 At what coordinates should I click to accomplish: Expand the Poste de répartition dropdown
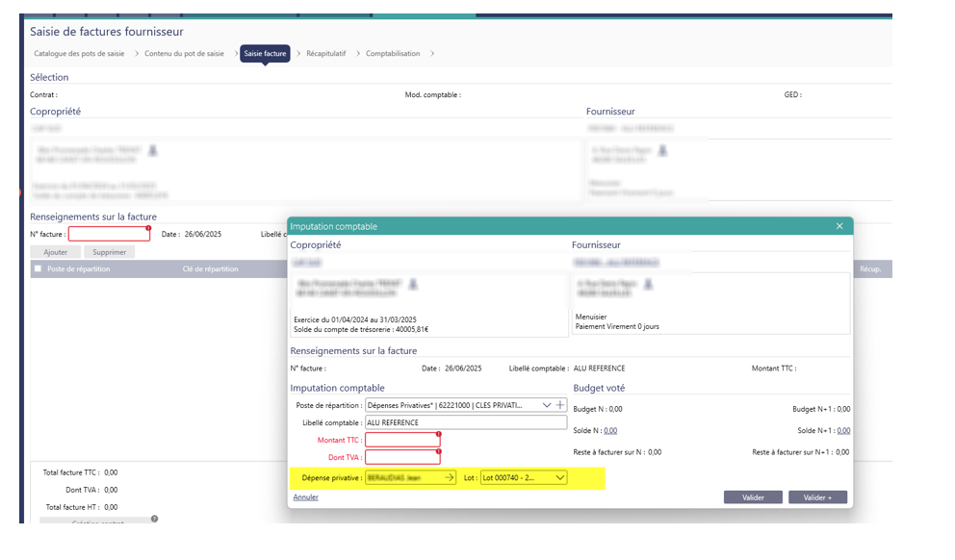point(547,405)
